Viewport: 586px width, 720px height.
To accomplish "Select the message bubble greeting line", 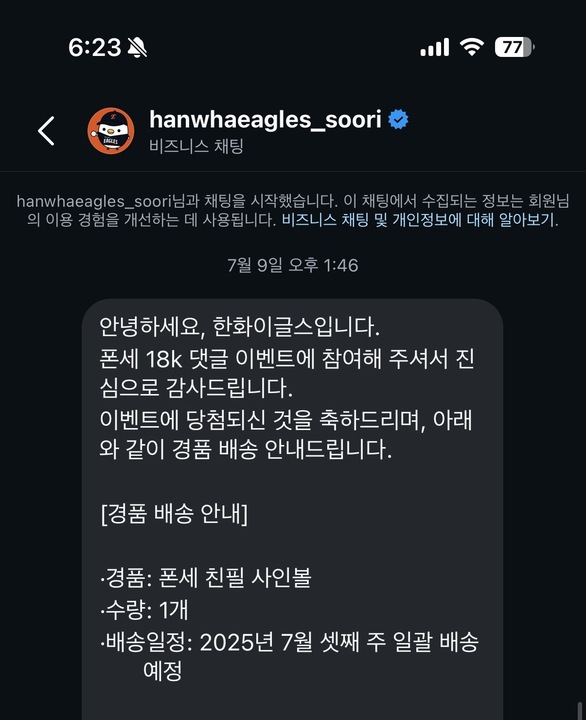I will pos(240,327).
